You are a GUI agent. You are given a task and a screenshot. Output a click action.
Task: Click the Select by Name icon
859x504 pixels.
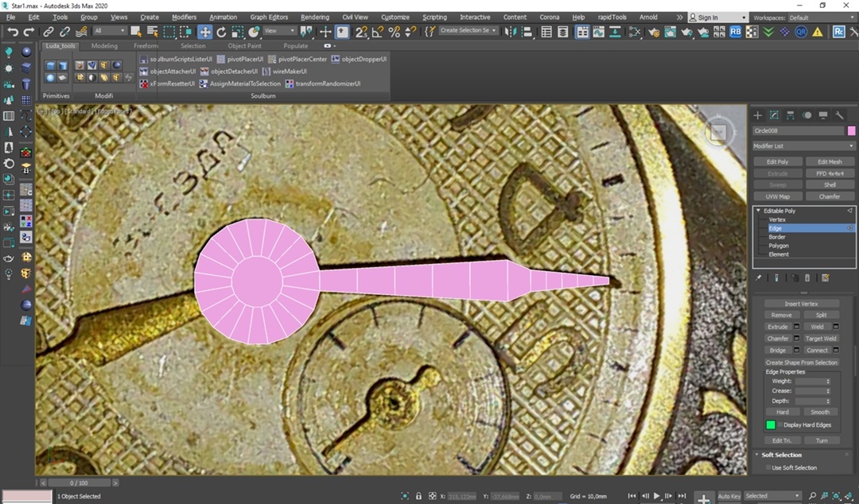pos(153,32)
